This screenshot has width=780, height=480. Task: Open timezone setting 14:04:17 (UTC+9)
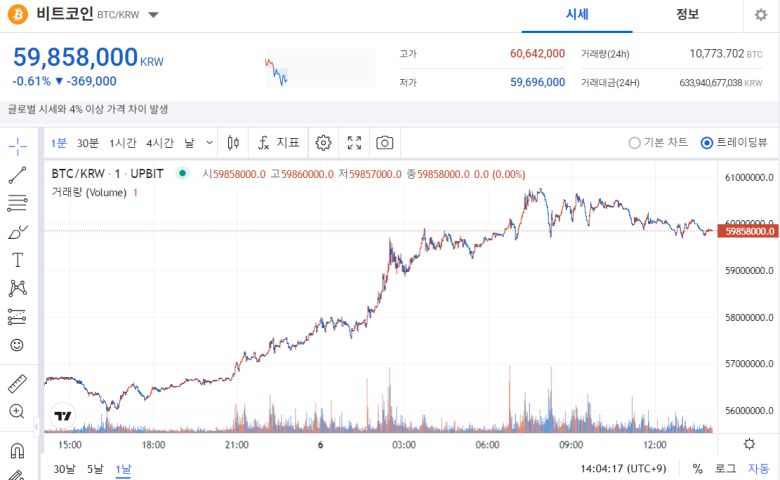(623, 469)
